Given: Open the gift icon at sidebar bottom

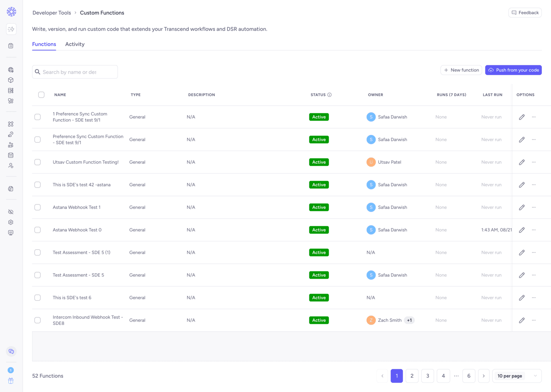Looking at the screenshot, I should 11,381.
